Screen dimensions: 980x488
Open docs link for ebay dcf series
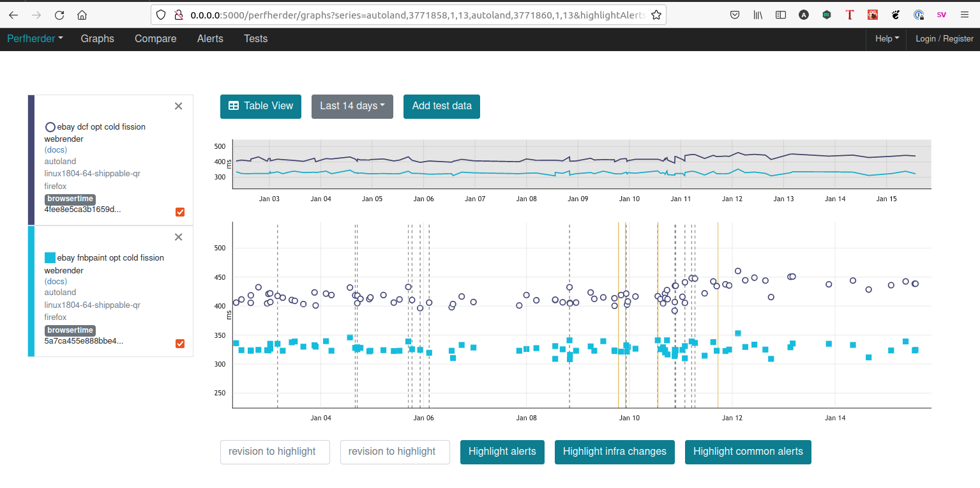(56, 150)
